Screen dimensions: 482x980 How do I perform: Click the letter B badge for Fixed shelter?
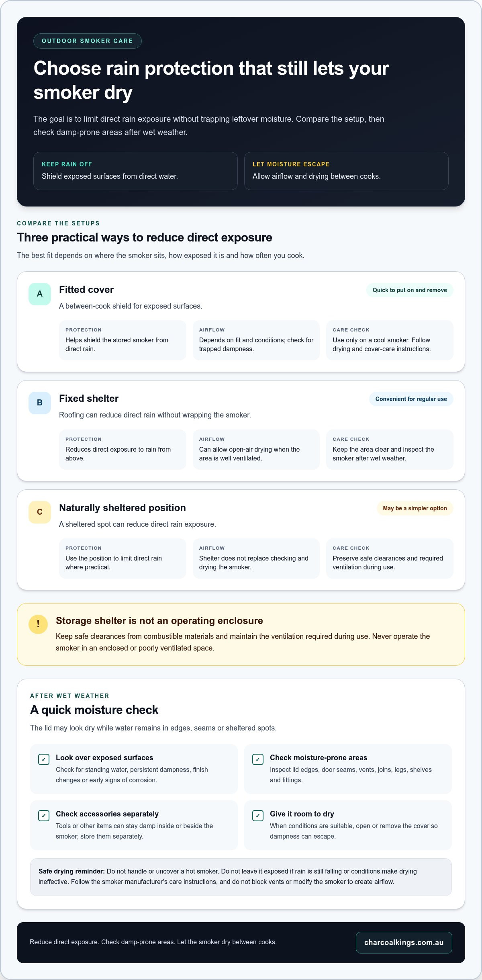click(x=40, y=403)
